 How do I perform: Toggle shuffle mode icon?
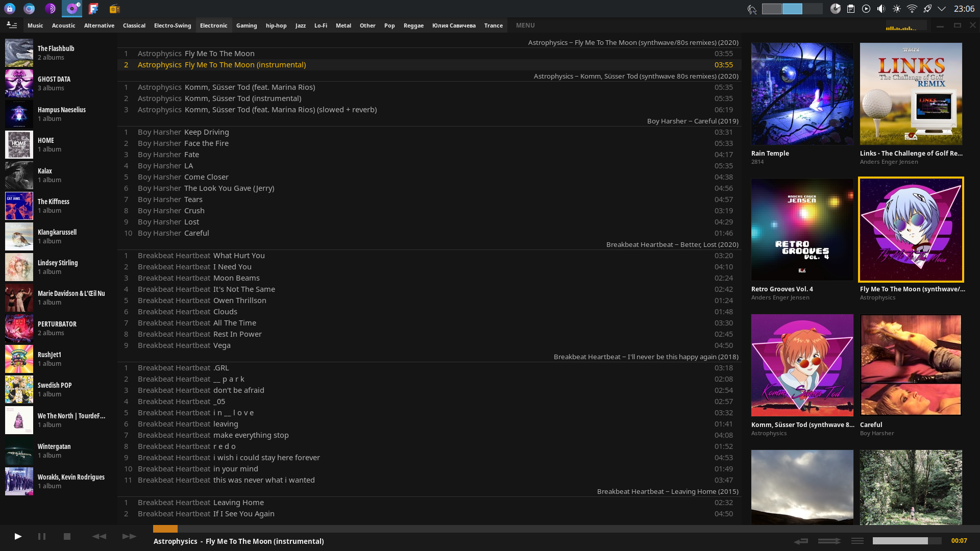point(829,541)
